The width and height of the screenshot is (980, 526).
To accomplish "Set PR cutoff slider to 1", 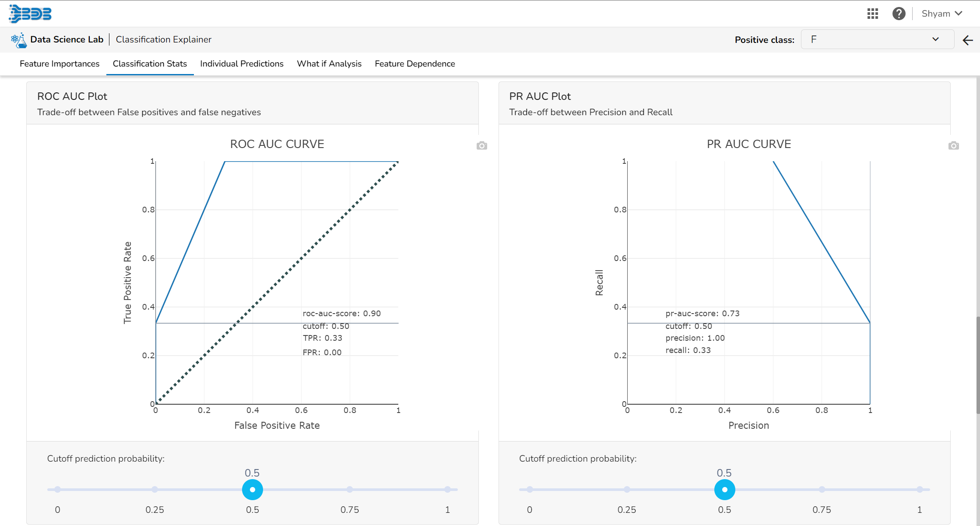I will coord(919,489).
